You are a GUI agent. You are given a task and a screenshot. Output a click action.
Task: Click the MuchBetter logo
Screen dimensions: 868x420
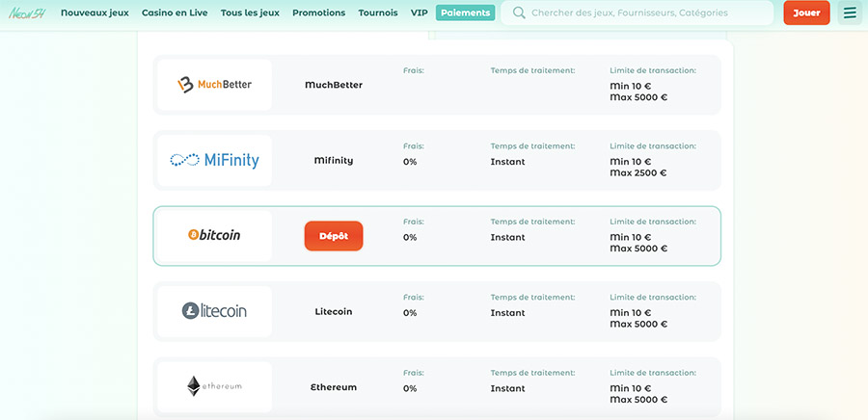click(x=214, y=85)
